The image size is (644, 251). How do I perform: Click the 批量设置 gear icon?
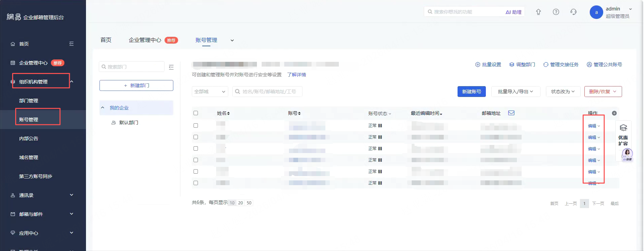pos(477,65)
